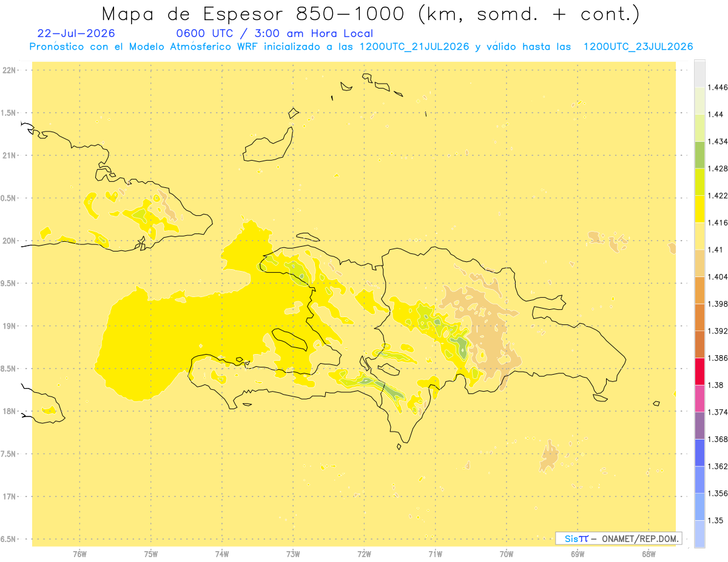Viewport: 728px width, 562px height.
Task: Click the legend value 1.374
Action: pyautogui.click(x=718, y=412)
